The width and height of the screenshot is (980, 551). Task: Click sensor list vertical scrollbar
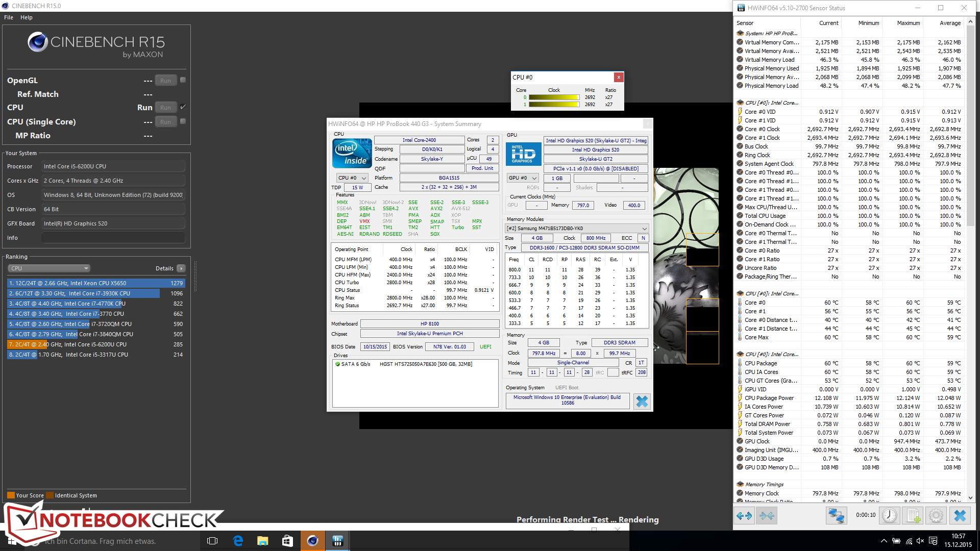pyautogui.click(x=971, y=126)
